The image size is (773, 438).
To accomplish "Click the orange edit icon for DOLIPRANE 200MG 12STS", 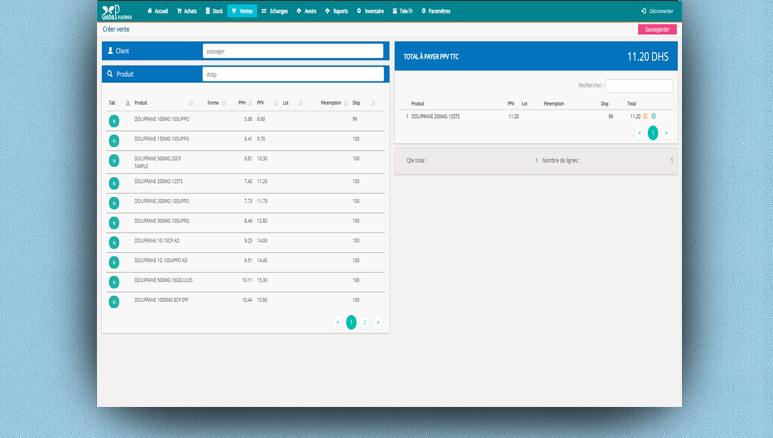I will click(646, 117).
